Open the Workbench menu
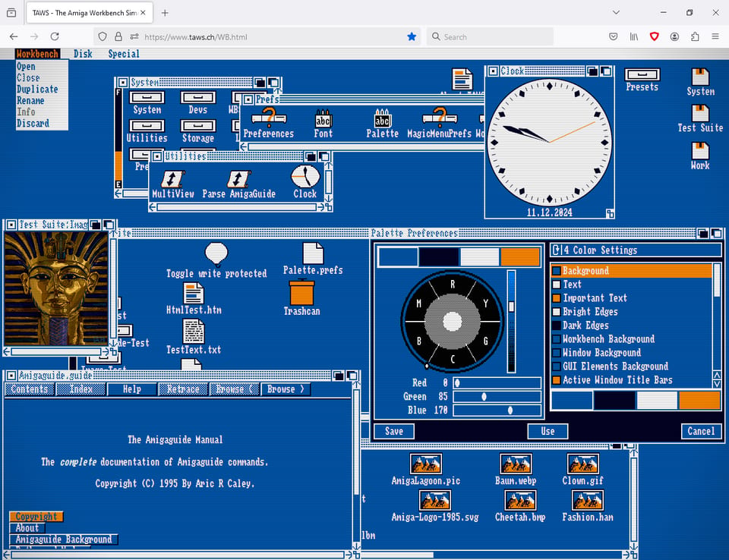 [37, 54]
